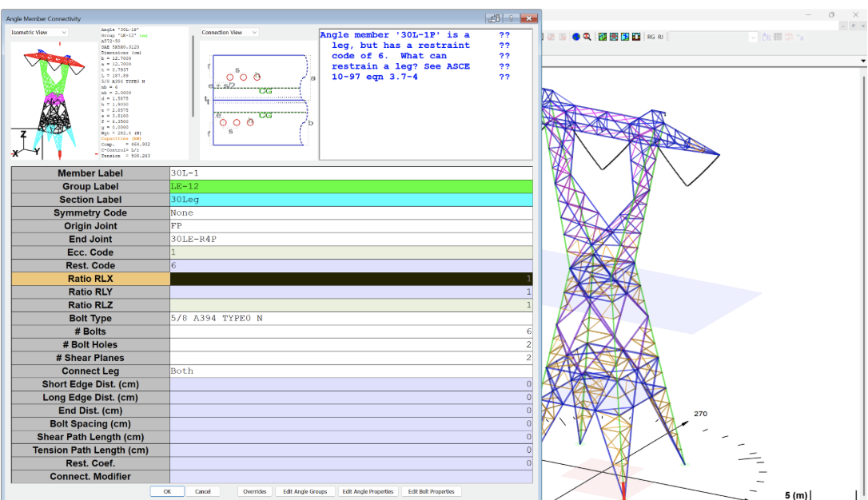Viewport: 868px width, 500px height.
Task: Click the Rest. Coef. value cell
Action: pos(351,463)
